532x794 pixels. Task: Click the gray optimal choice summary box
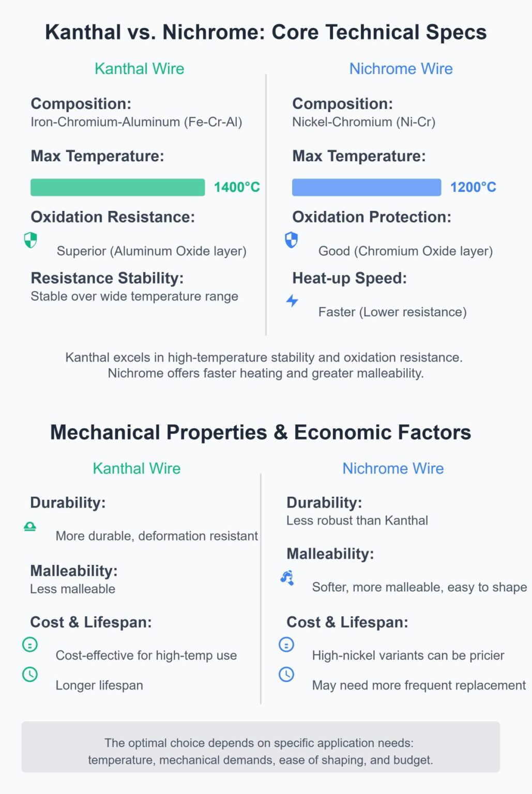[x=261, y=747]
